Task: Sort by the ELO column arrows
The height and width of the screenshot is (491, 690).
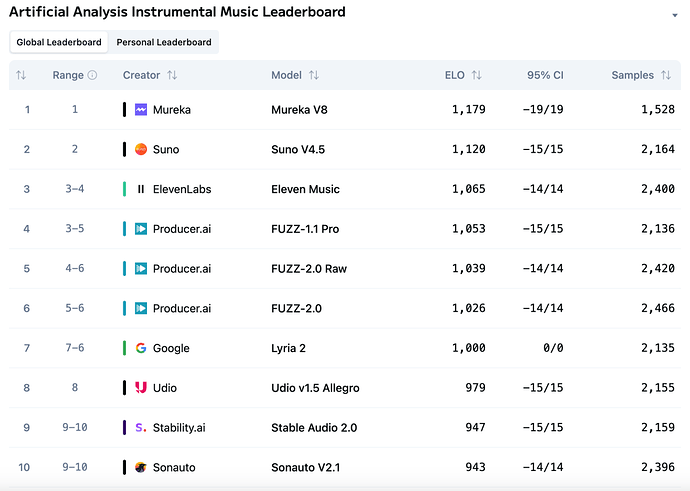Action: click(476, 75)
